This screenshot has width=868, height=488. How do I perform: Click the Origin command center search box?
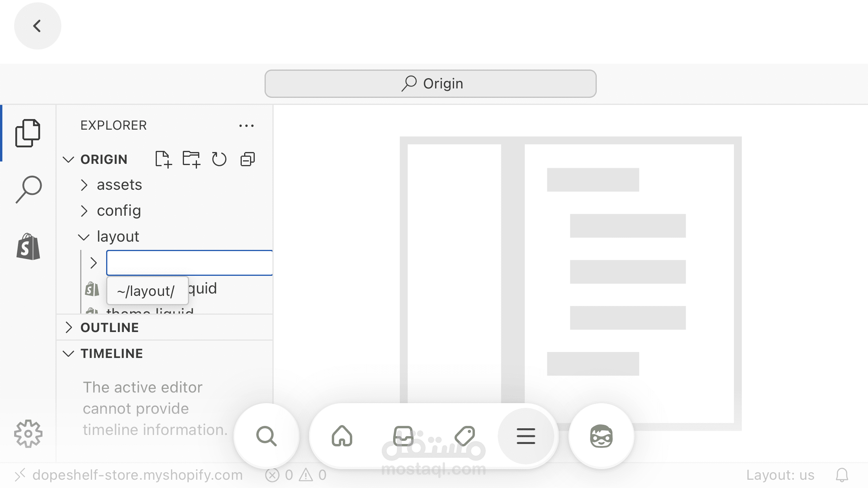(430, 84)
